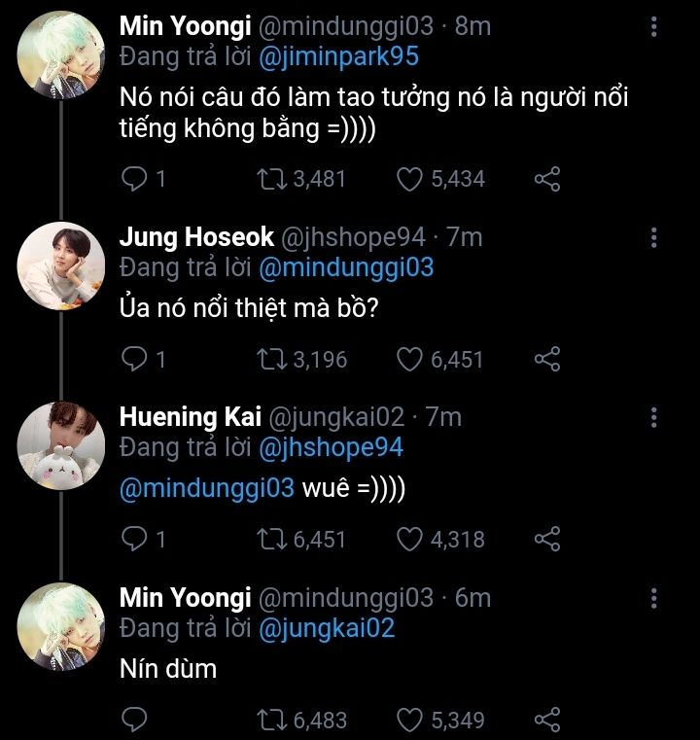Retweet Min Yoongi's tweet with 3,481 retweets
Screen dimensions: 700x740
(268, 179)
